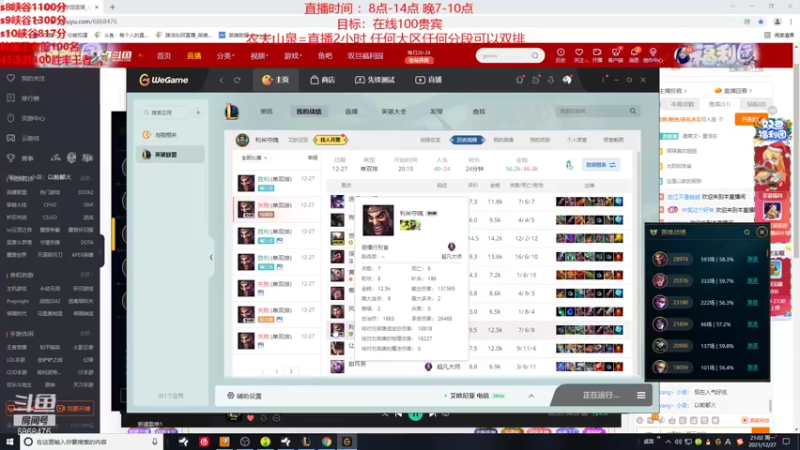Screen dimensions: 800x450
Task: Open the WeGame gift box icon
Action: pyautogui.click(x=535, y=80)
